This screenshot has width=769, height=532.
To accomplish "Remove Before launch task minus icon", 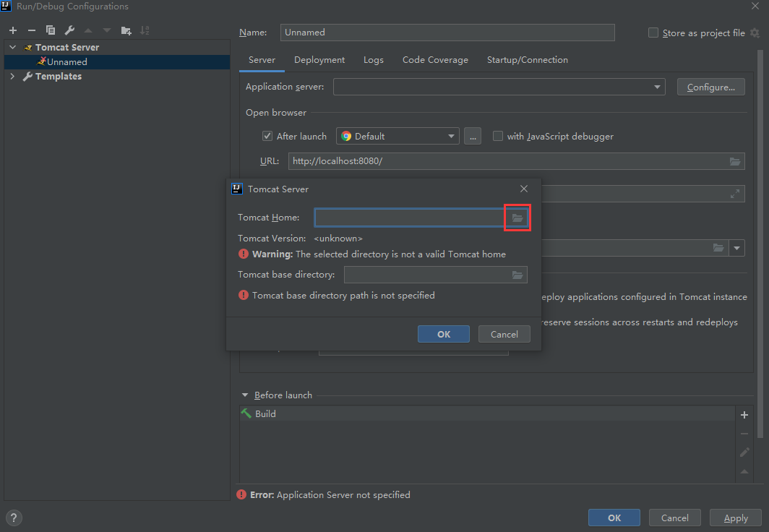I will point(744,434).
